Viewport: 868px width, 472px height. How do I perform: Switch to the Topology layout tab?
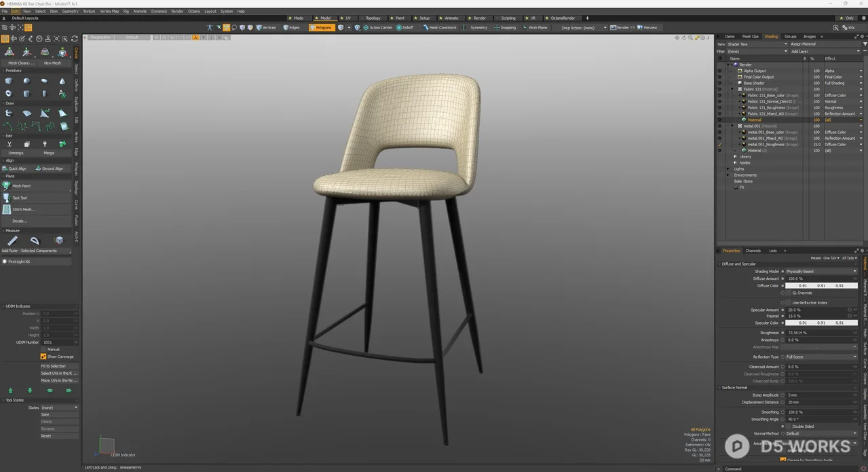[373, 18]
